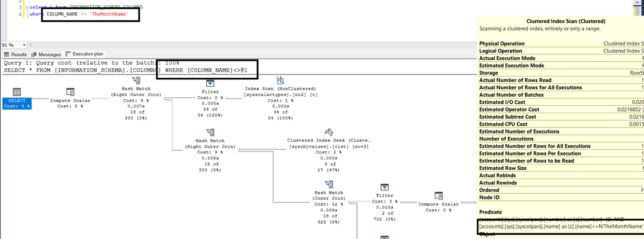Click the '17 (47%)' row estimate text
The width and height of the screenshot is (644, 239).
[329, 169]
